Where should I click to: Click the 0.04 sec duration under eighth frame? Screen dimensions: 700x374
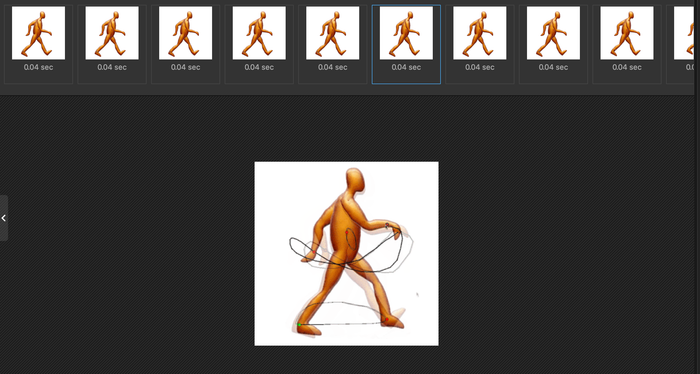point(554,67)
